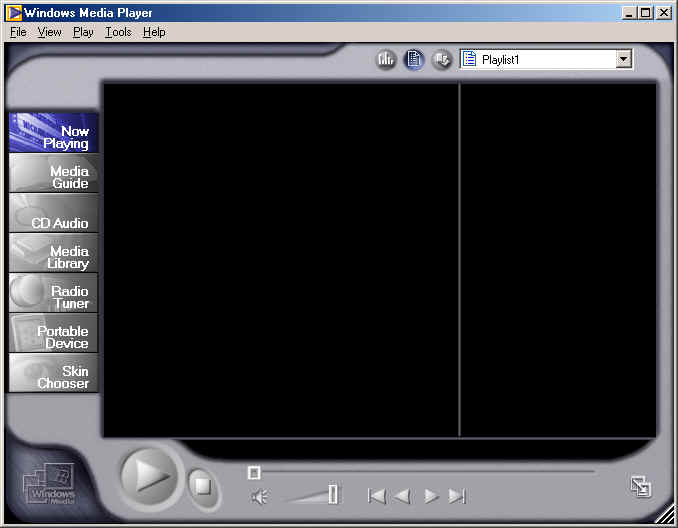This screenshot has height=528, width=678.
Task: Click the Stop button
Action: coord(202,486)
